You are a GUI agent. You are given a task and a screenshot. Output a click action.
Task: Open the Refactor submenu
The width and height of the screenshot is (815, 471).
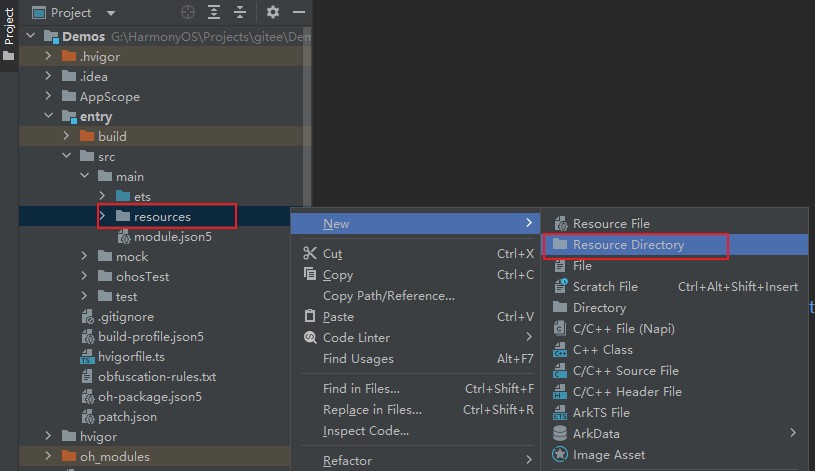coord(347,461)
